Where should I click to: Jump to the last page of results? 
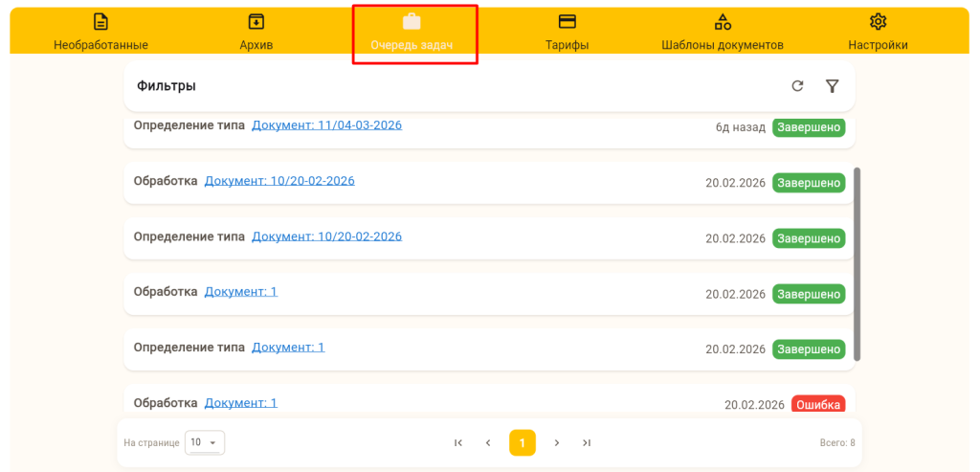pyautogui.click(x=587, y=442)
